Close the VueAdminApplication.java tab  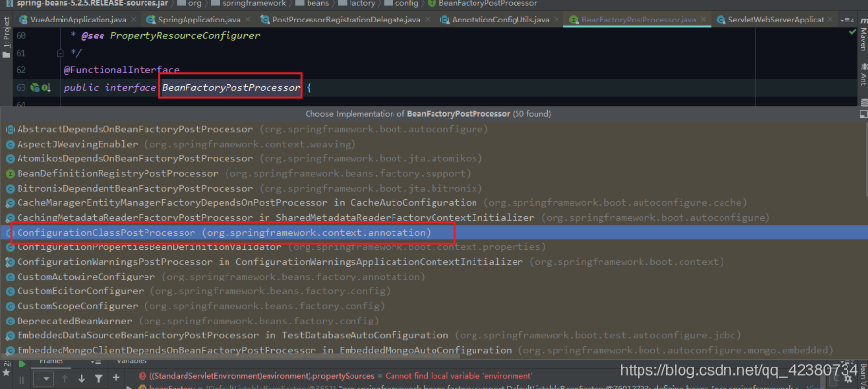pos(133,20)
